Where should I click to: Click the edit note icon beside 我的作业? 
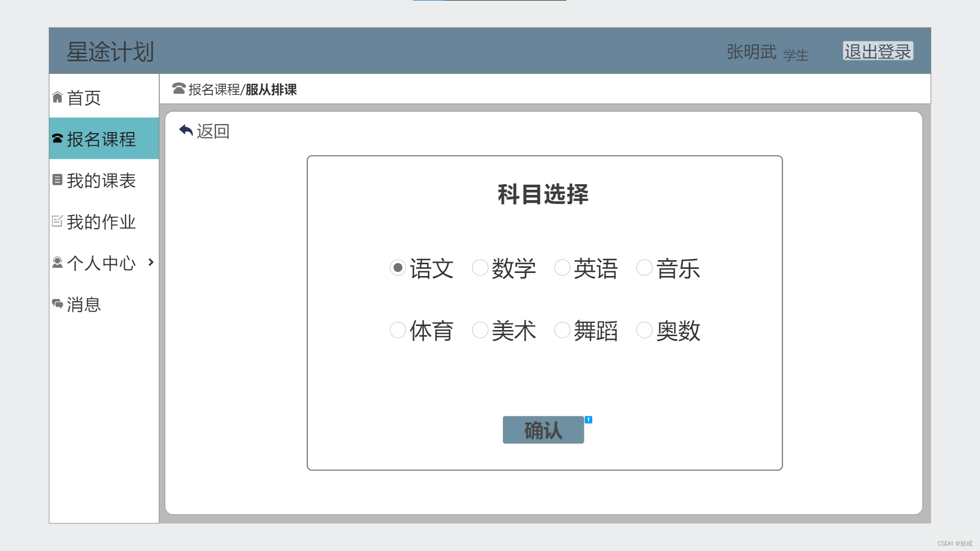pyautogui.click(x=57, y=221)
